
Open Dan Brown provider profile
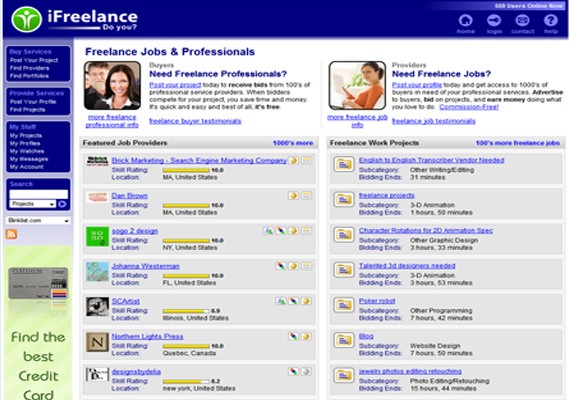click(129, 196)
